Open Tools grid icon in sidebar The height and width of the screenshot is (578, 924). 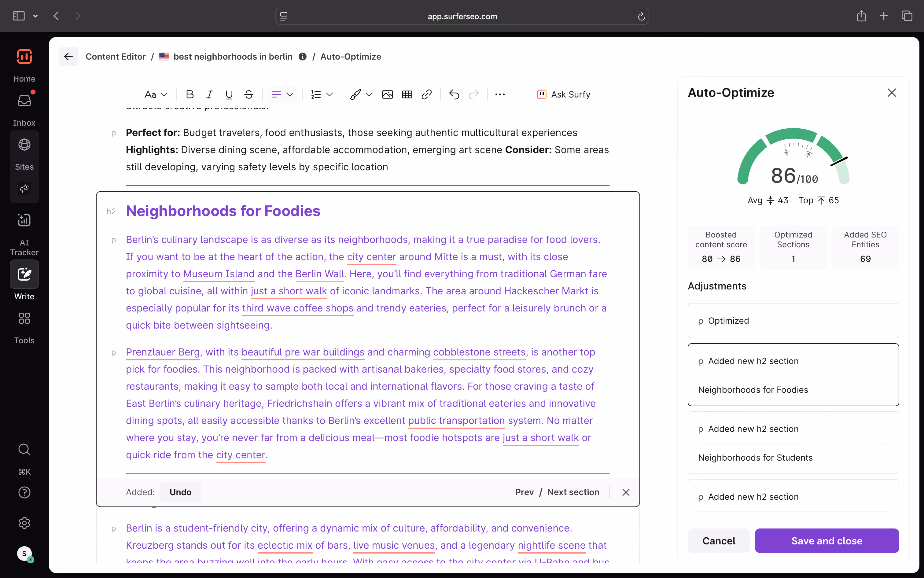[x=24, y=318]
